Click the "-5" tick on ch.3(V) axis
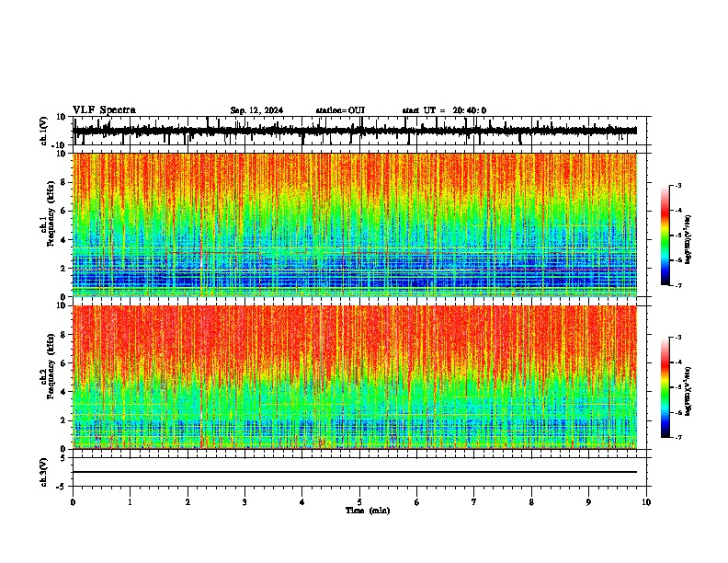This screenshot has width=728, height=563. coord(63,487)
